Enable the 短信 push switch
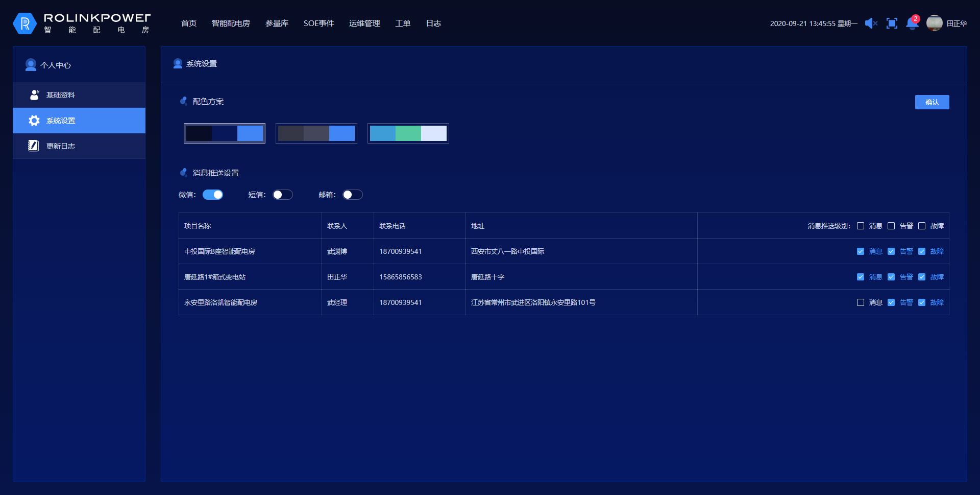The width and height of the screenshot is (980, 495). coord(283,195)
